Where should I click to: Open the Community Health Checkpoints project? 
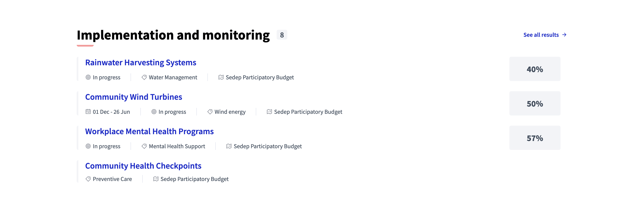pyautogui.click(x=143, y=166)
